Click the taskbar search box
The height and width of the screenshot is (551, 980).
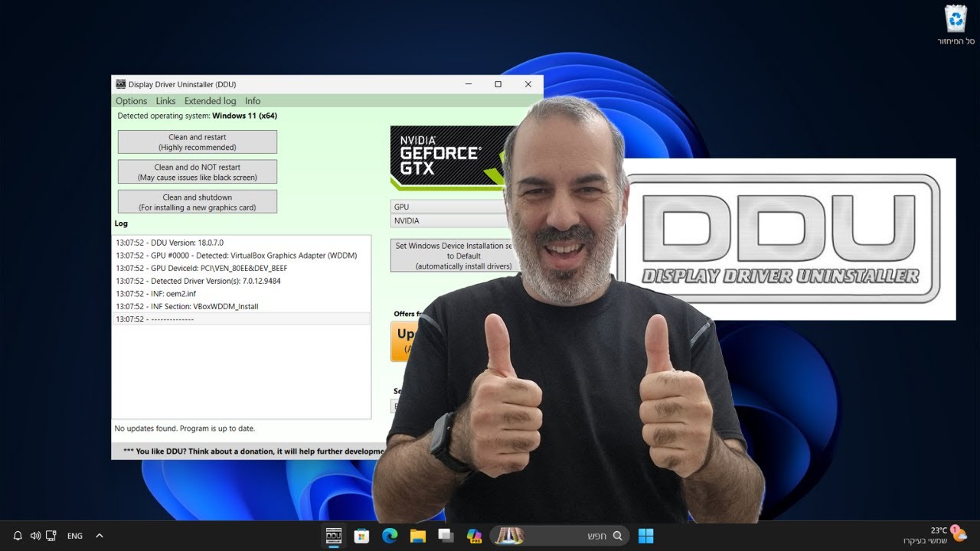560,536
